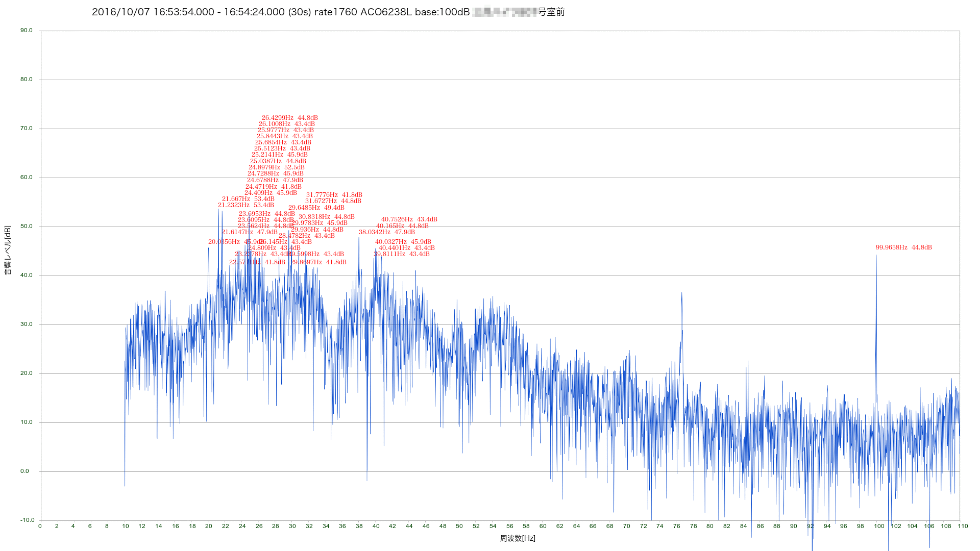Click the "ACO6238L" text in the title
Image resolution: width=980 pixels, height=551 pixels.
386,12
